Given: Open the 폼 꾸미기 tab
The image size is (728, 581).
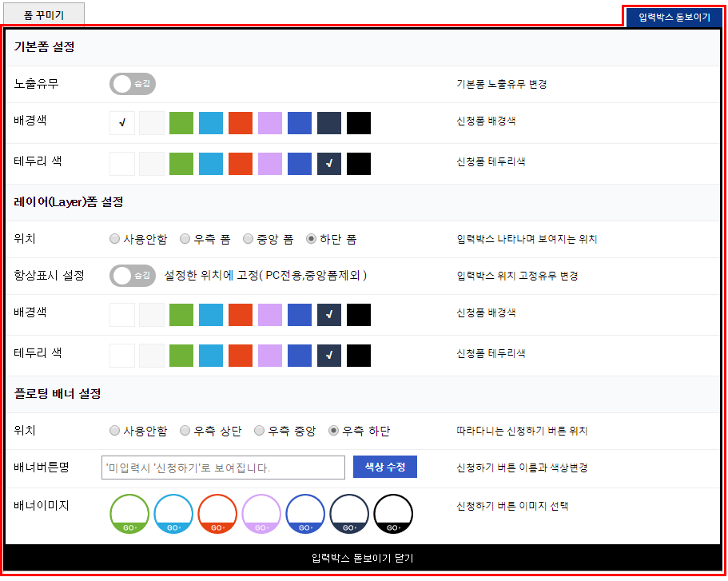Looking at the screenshot, I should [44, 14].
